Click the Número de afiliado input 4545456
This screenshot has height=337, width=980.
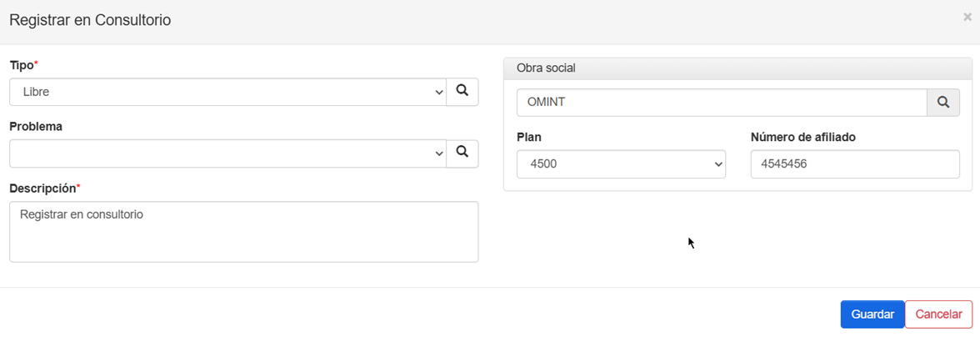[855, 163]
